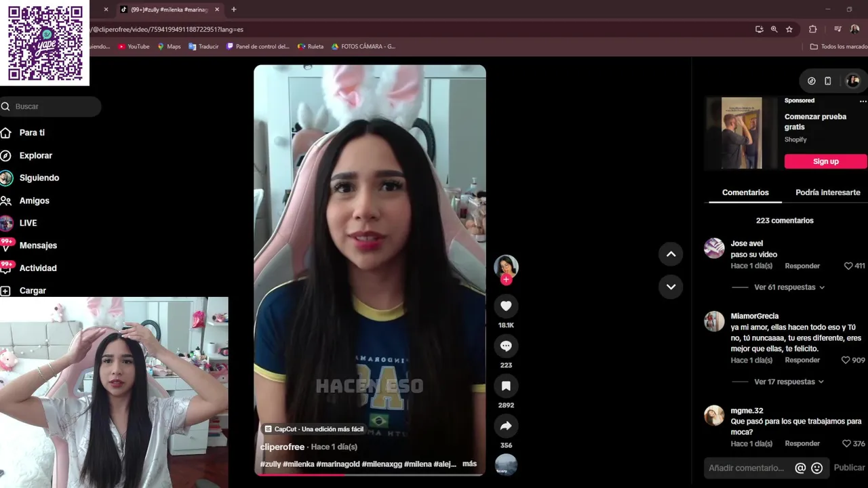
Task: Open the three-dot menu on sponsored ad
Action: 863,101
